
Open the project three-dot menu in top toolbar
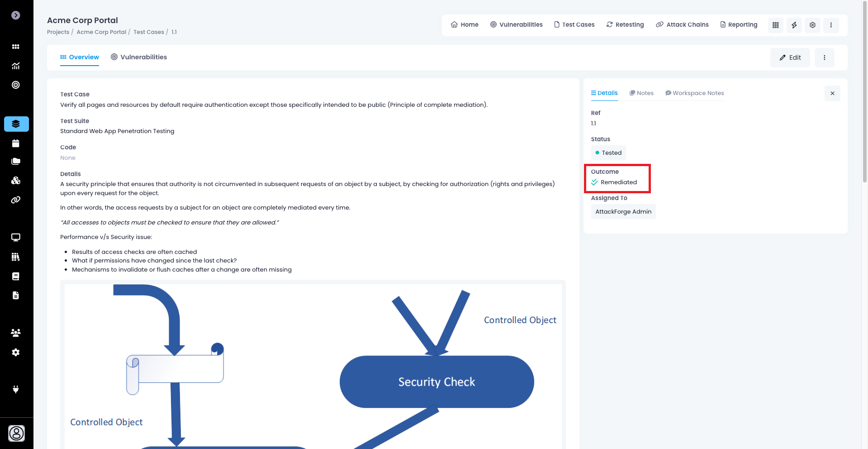point(831,25)
